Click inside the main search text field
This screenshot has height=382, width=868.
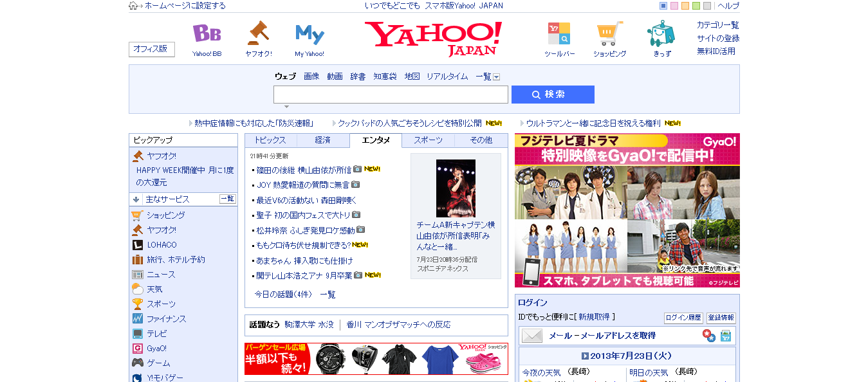(391, 95)
